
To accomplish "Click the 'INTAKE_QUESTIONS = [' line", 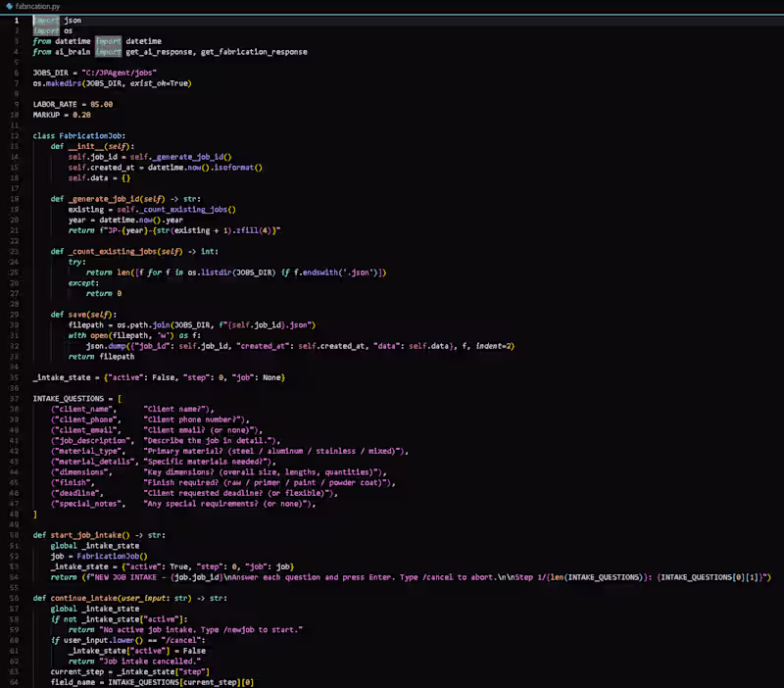I will 77,399.
